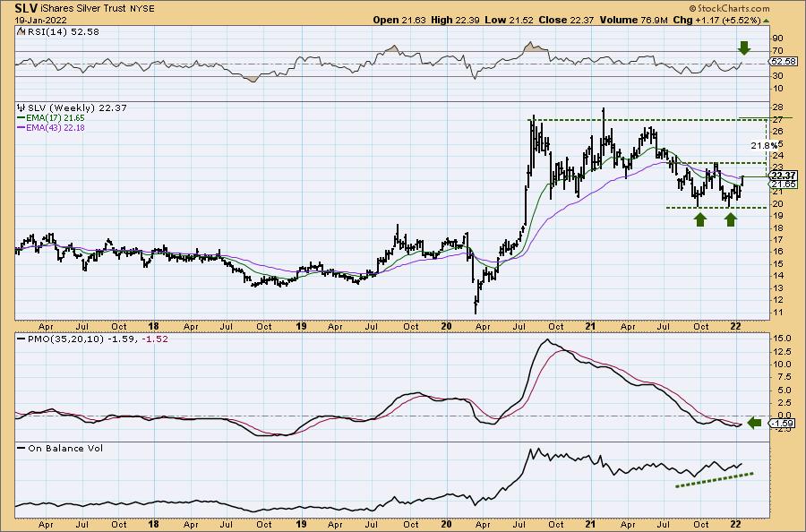This screenshot has width=806, height=532.
Task: Click the candlestick icon before SLV (Weekly)
Action: tap(21, 108)
